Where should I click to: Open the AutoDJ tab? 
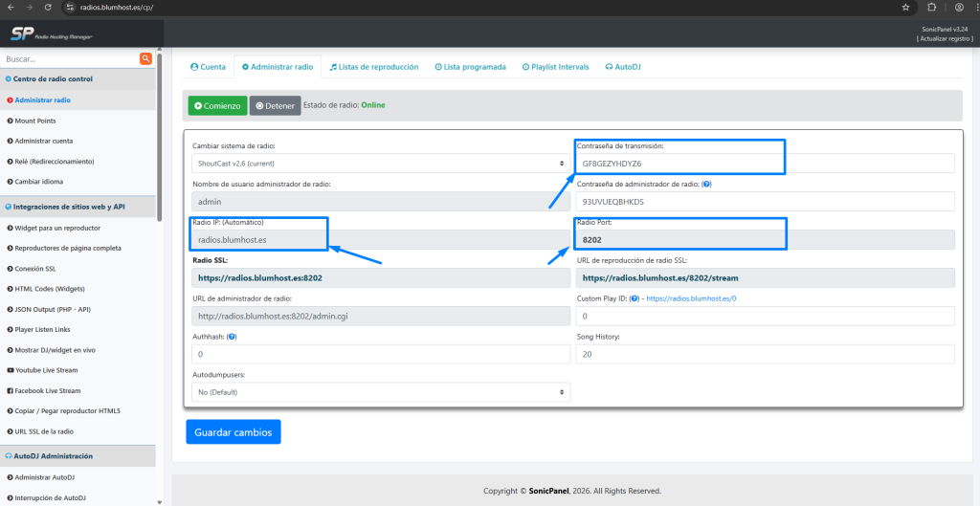coord(622,67)
